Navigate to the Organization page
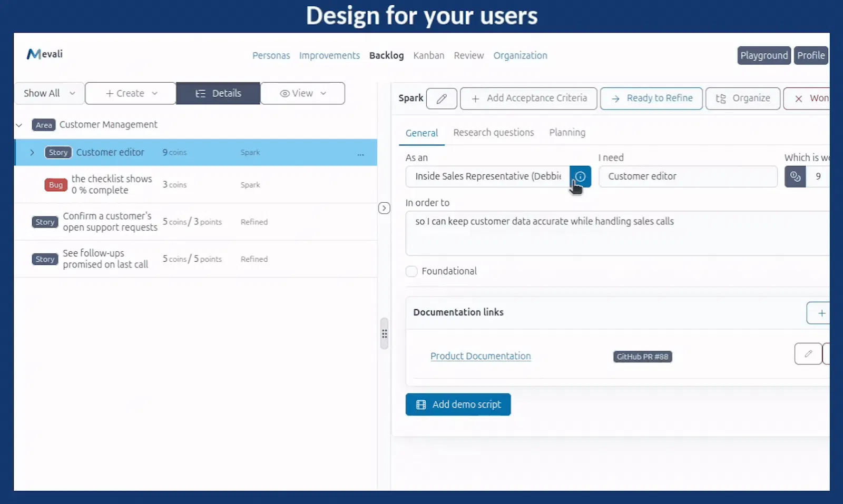Viewport: 843px width, 504px height. pos(520,55)
